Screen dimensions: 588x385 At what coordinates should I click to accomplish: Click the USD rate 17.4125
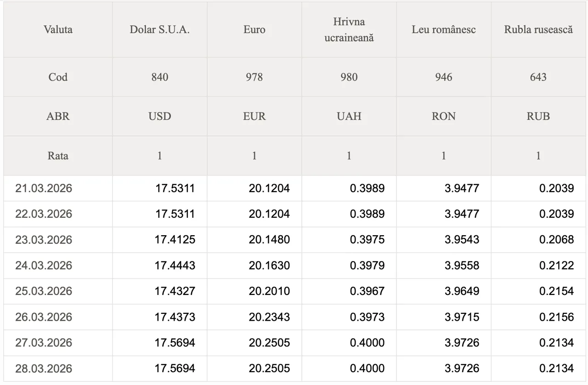point(175,240)
